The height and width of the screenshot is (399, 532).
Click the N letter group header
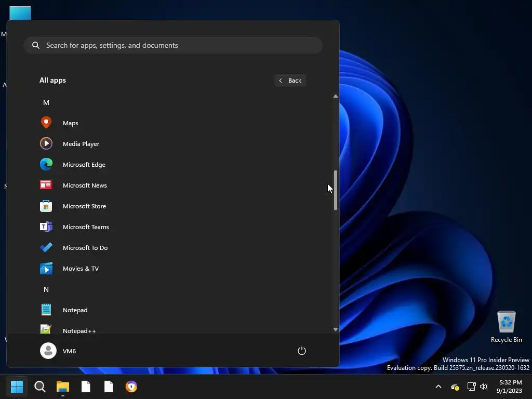tap(46, 289)
